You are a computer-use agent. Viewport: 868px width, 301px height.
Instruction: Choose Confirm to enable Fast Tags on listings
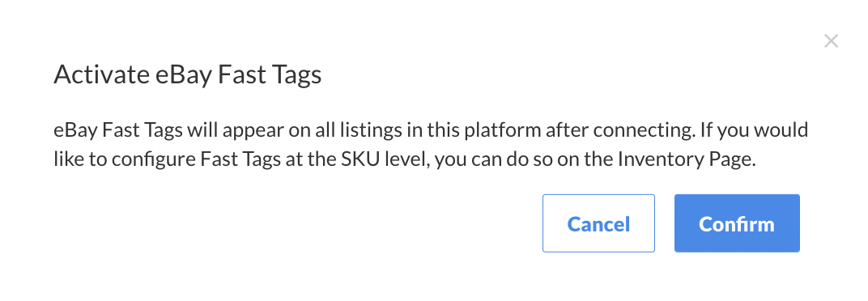coord(737,223)
